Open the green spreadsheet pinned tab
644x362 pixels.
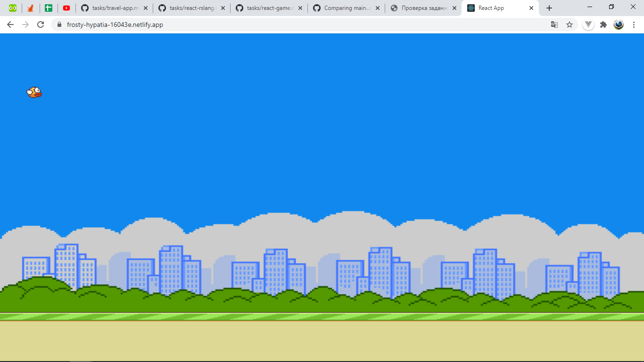click(49, 8)
